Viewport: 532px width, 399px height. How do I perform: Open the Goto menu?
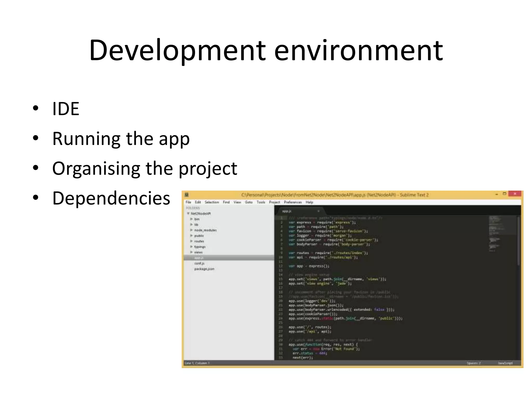pyautogui.click(x=249, y=202)
